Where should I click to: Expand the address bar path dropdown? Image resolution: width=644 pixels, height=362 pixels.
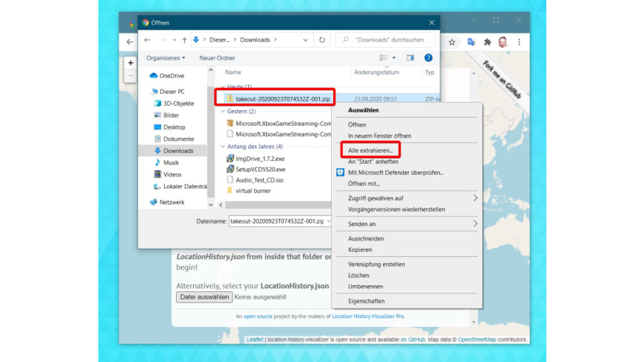306,40
